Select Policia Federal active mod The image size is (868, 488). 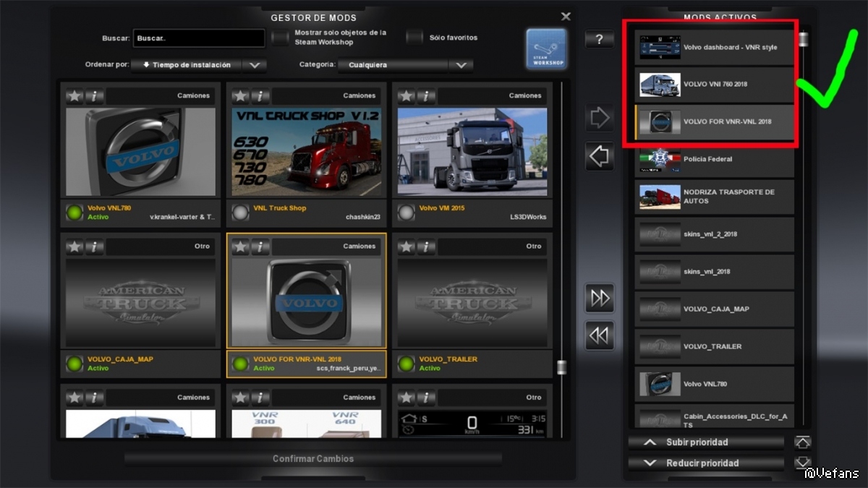[715, 159]
